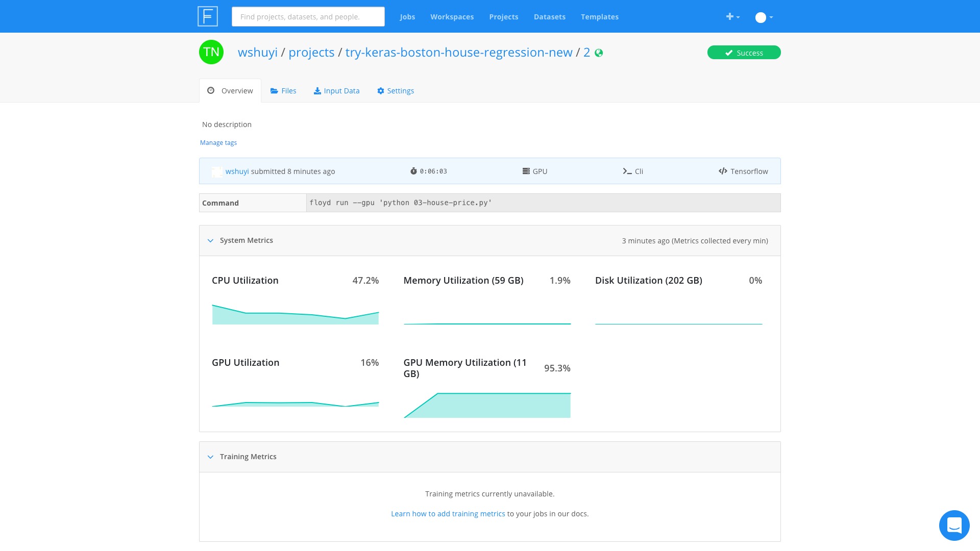
Task: Open Learn how to add training metrics link
Action: [448, 514]
